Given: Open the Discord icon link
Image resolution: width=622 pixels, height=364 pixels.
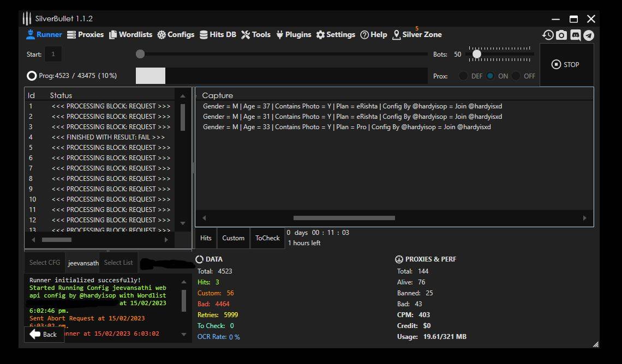Looking at the screenshot, I should coord(575,35).
